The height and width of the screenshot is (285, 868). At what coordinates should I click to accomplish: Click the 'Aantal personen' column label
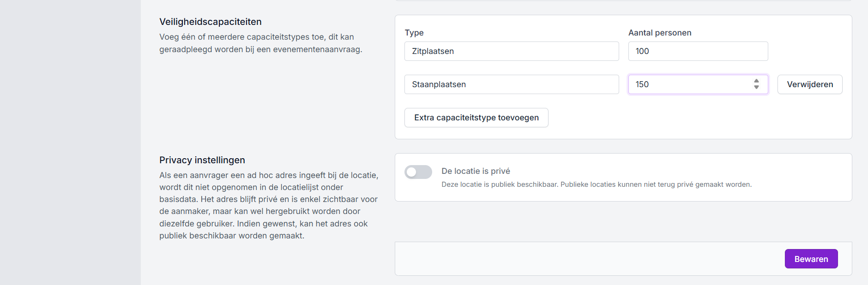pos(659,33)
